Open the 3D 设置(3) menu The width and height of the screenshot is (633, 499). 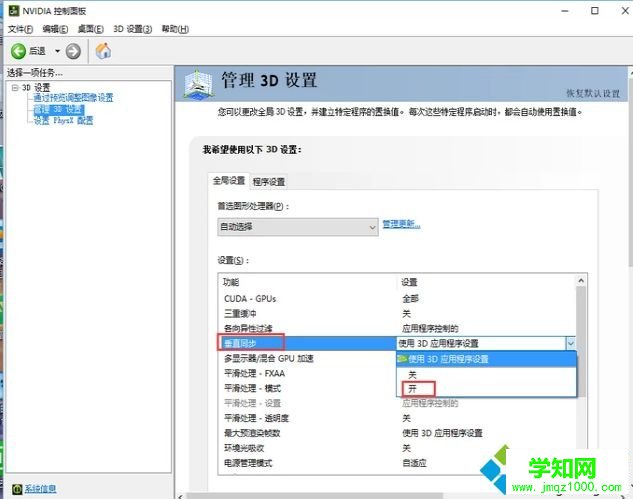[x=132, y=29]
